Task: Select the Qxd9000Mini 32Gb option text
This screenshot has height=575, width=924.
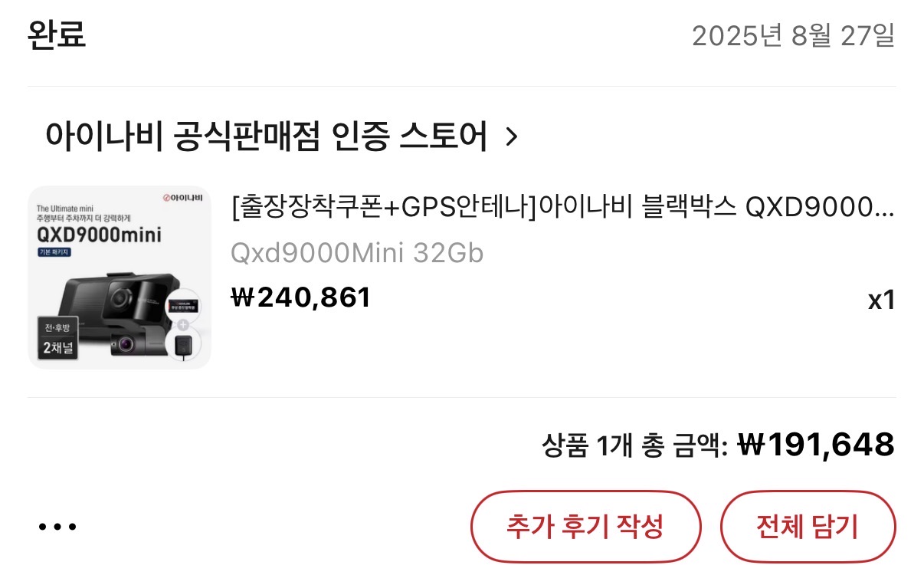Action: pyautogui.click(x=357, y=253)
